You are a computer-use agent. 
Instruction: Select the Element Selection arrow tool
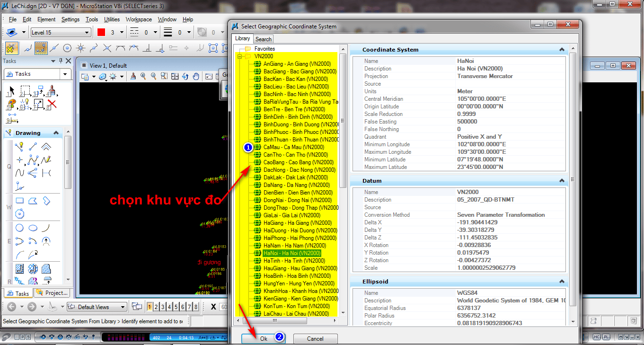click(12, 90)
